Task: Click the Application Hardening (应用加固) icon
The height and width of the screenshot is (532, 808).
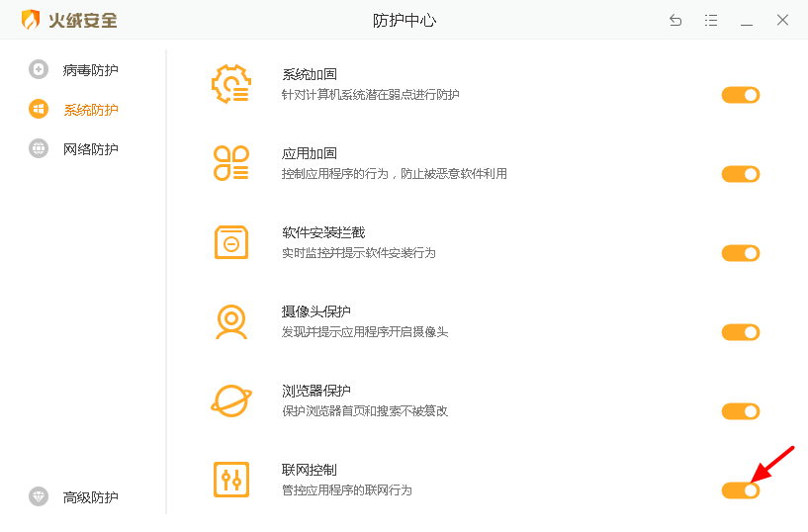Action: 230,163
